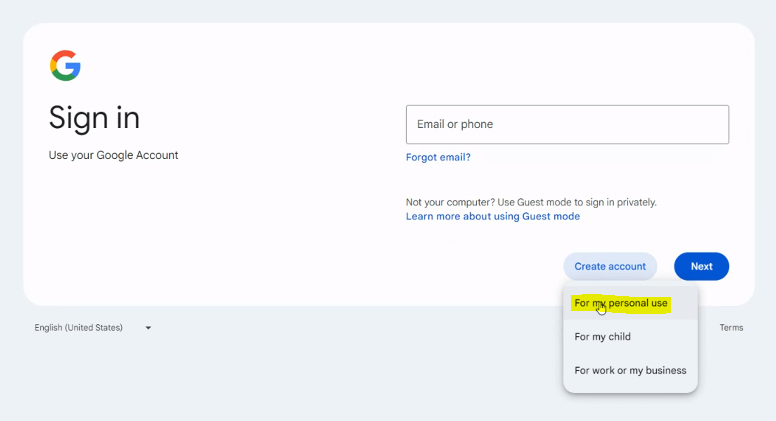Open Learn more about using Guest mode
The image size is (776, 421).
coord(492,216)
